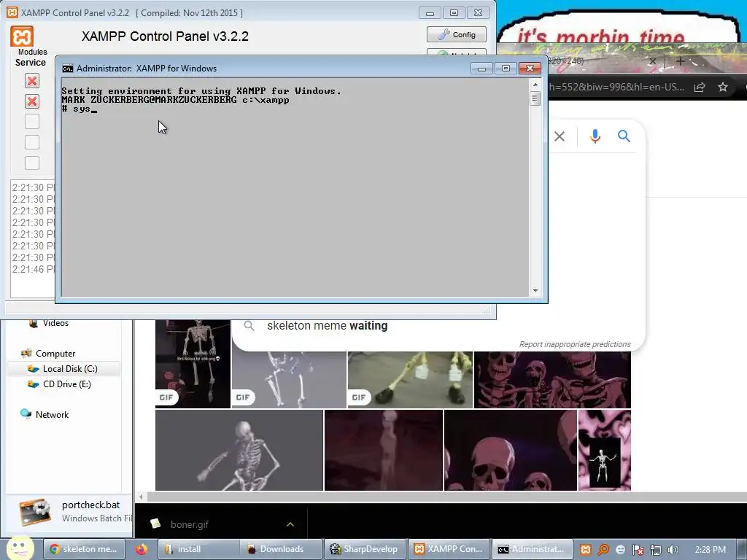
Task: Switch to XAMPP Con... taskbar button
Action: (x=449, y=549)
